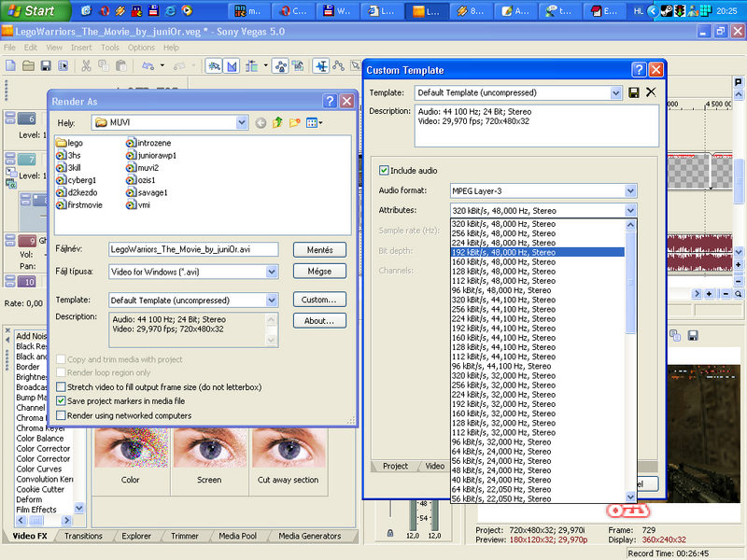Open the File menu
747x560 pixels.
pyautogui.click(x=9, y=48)
